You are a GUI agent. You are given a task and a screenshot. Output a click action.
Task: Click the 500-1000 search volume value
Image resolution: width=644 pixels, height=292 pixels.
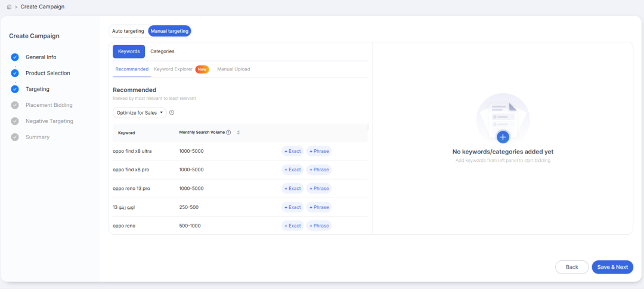pyautogui.click(x=190, y=226)
